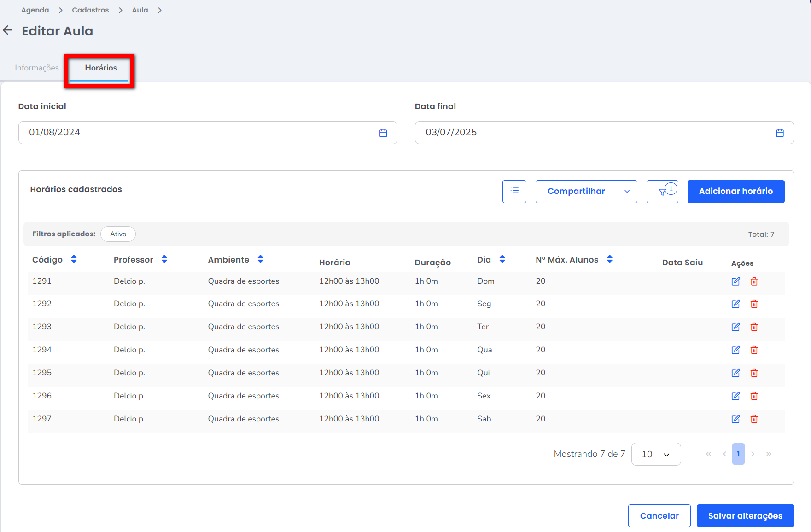The width and height of the screenshot is (811, 532).
Task: Click the Data Saiu column header
Action: click(x=683, y=263)
